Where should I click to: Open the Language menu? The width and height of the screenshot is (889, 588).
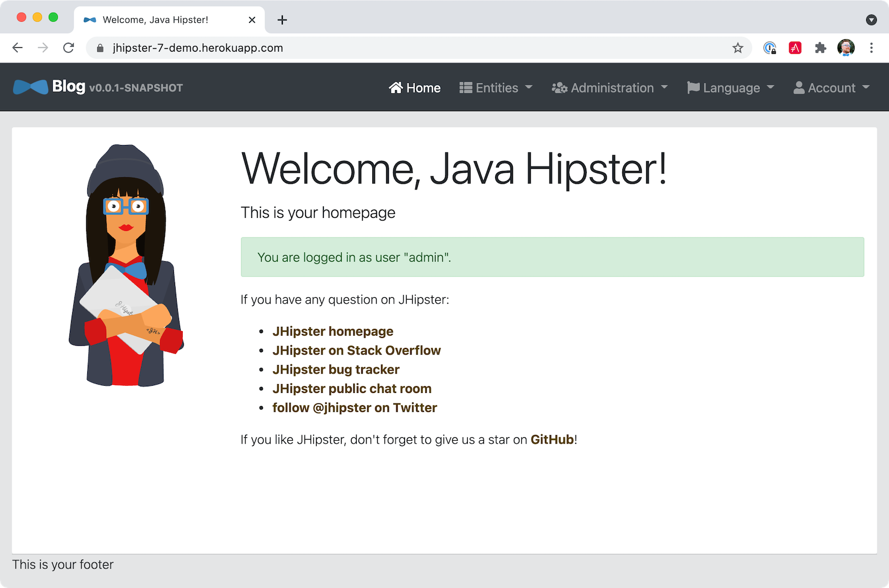click(731, 88)
